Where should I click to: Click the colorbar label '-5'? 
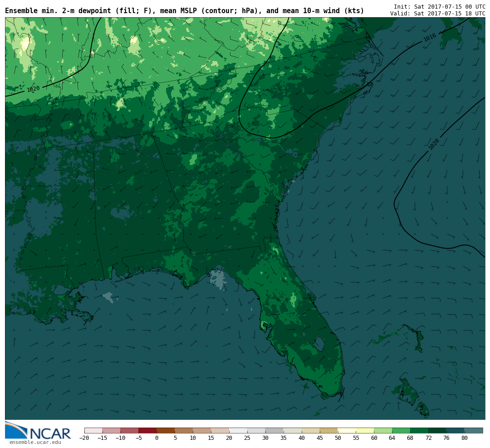point(138,438)
